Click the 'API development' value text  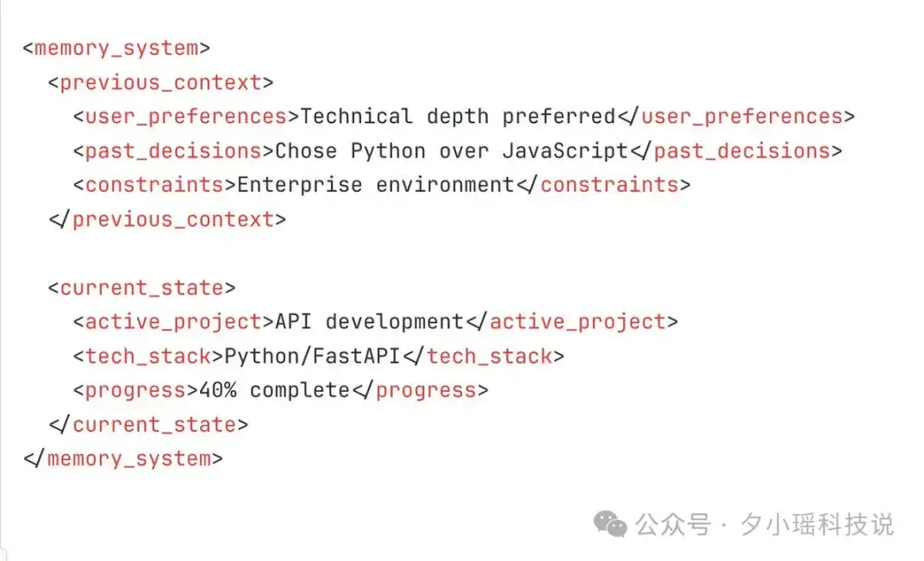pos(370,322)
